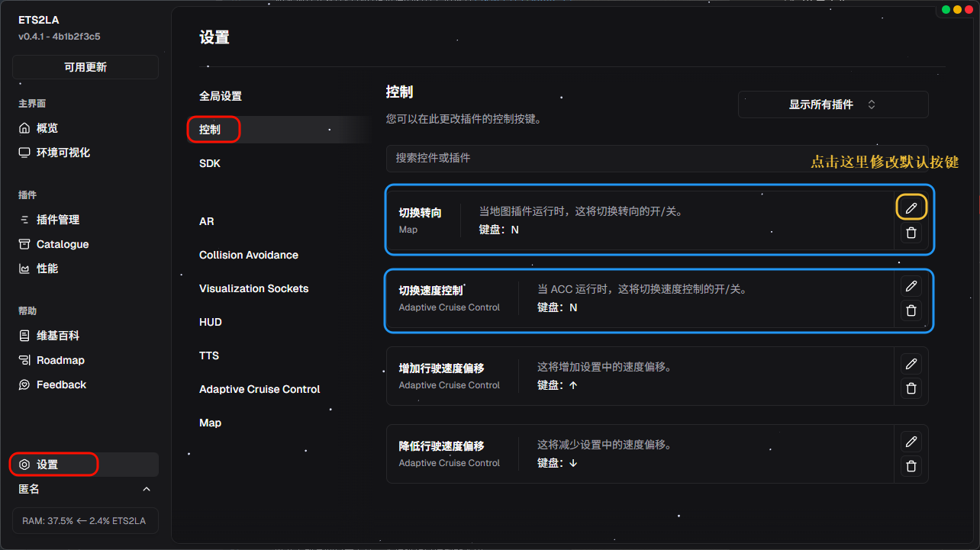980x550 pixels.
Task: Go to 插件管理 in the sidebar
Action: click(58, 220)
